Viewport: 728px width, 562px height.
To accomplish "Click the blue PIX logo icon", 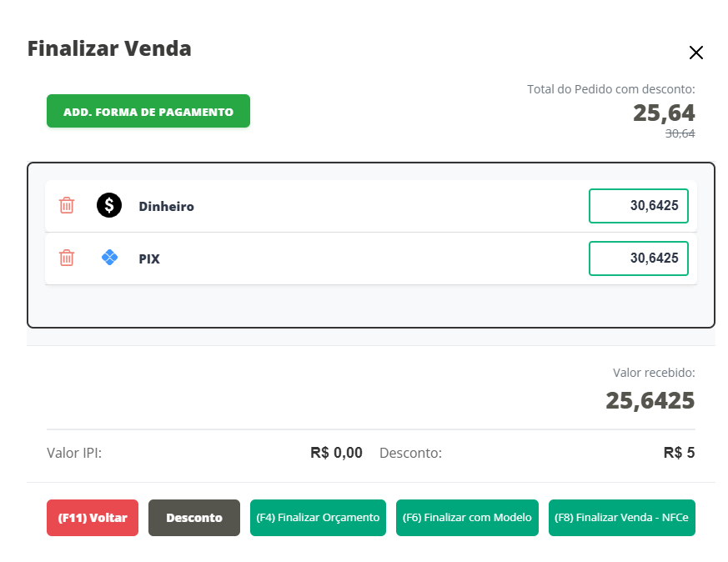I will click(x=109, y=258).
